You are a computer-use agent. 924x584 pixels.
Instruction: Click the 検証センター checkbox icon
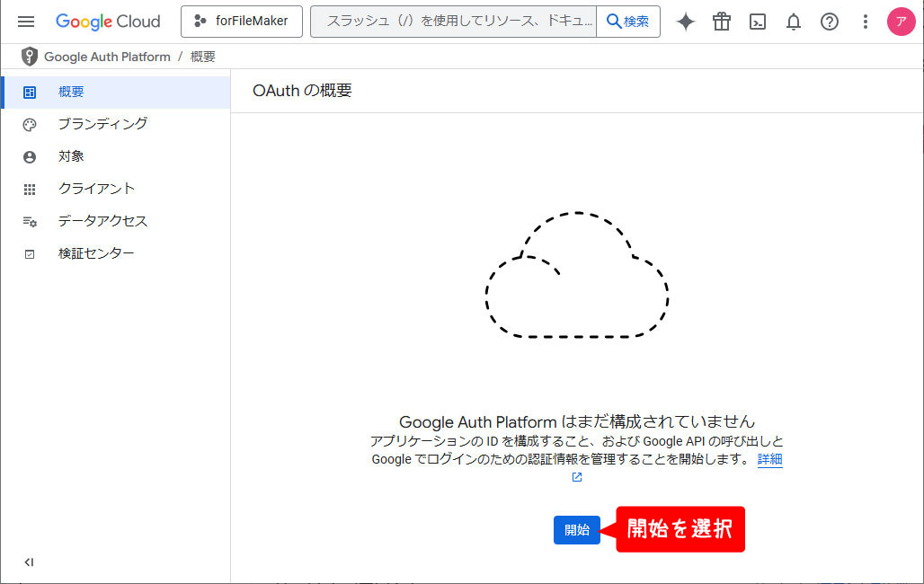(x=30, y=254)
